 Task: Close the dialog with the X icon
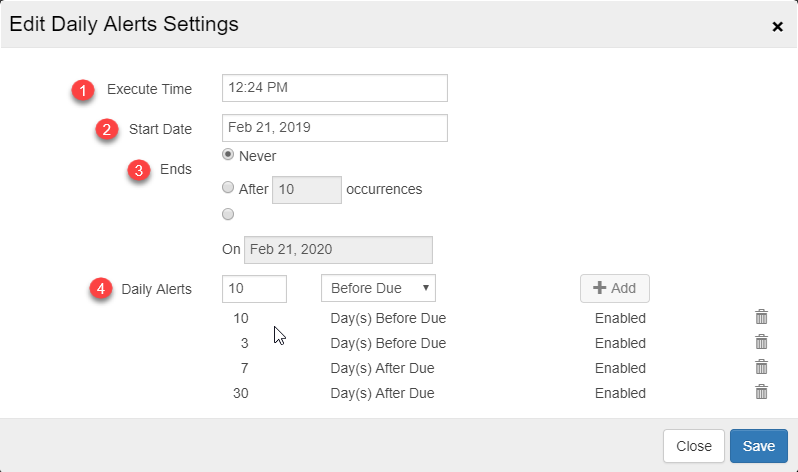pyautogui.click(x=777, y=26)
